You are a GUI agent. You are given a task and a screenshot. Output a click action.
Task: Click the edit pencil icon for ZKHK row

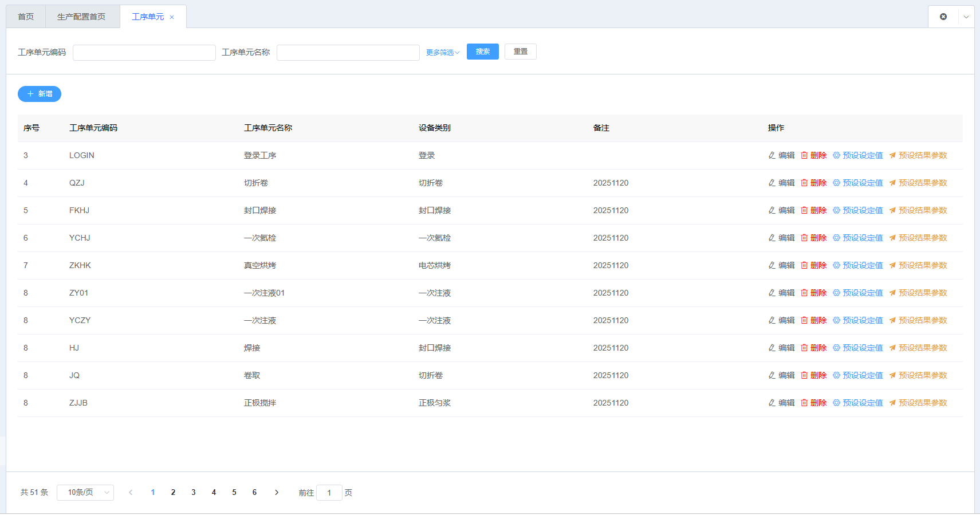click(772, 265)
